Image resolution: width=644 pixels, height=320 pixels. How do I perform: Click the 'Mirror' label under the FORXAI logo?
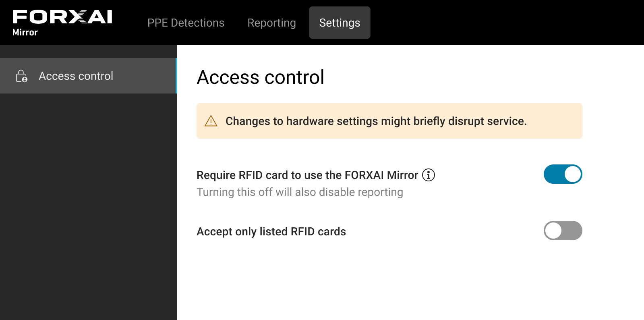coord(25,32)
